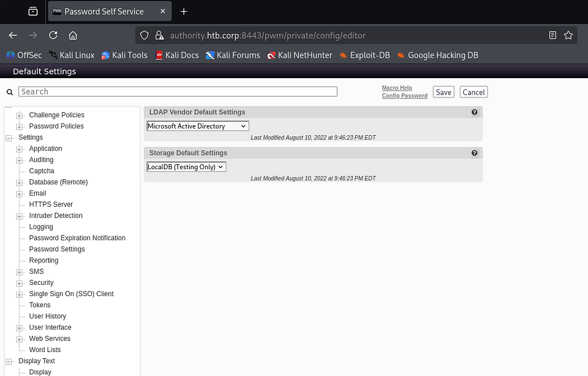Click the settings Search input field

178,92
